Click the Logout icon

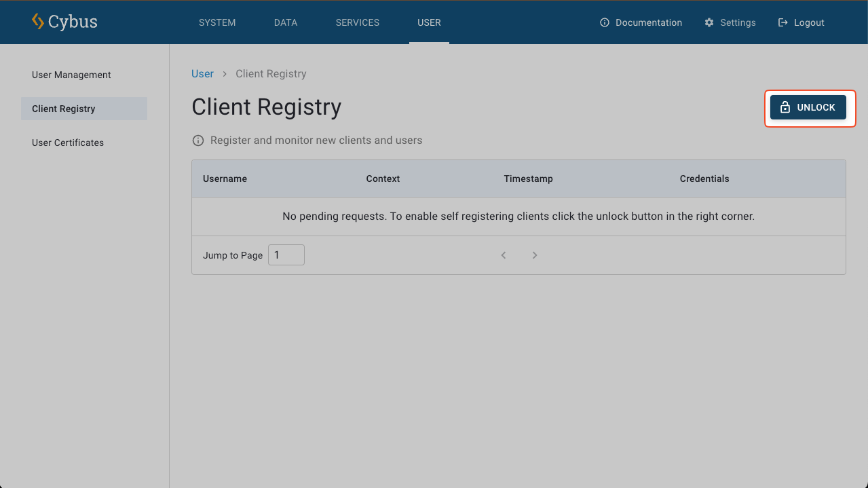tap(782, 22)
